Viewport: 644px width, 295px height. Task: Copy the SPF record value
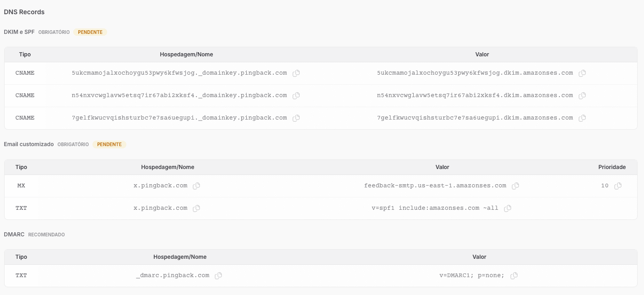(x=507, y=208)
